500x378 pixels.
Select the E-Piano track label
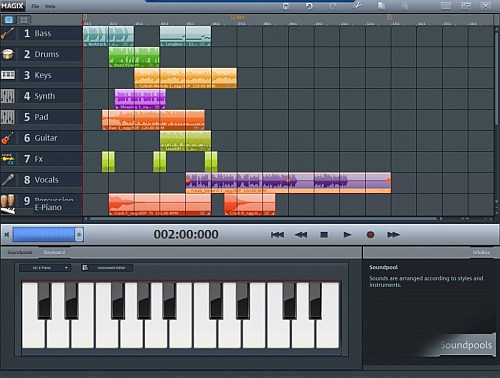tap(48, 207)
